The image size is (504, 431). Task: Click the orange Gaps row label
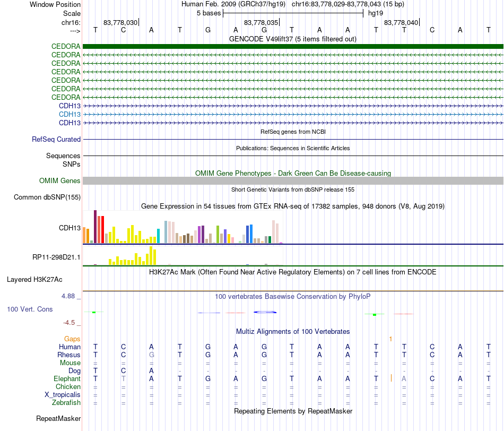tap(72, 339)
